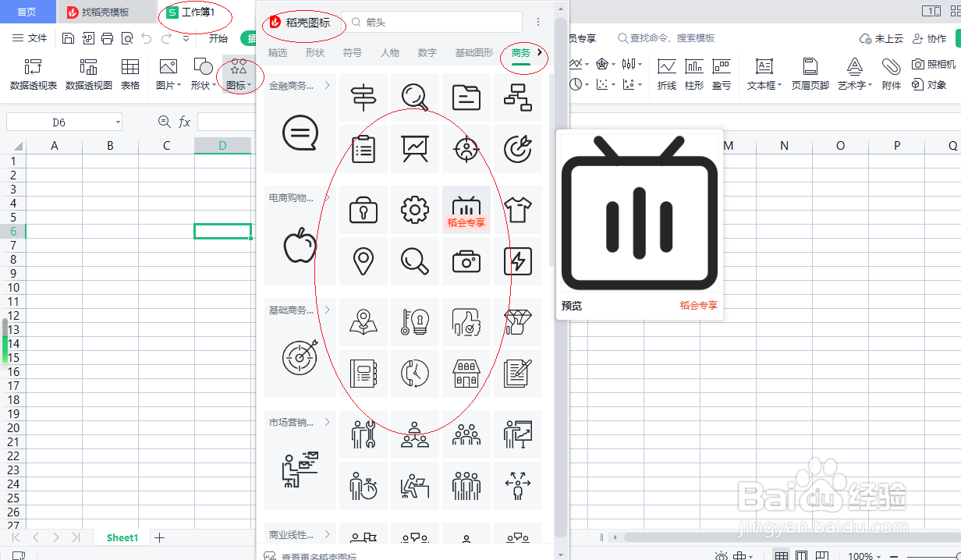961x560 pixels.
Task: Click the Print icon in quick toolbar
Action: click(x=108, y=38)
